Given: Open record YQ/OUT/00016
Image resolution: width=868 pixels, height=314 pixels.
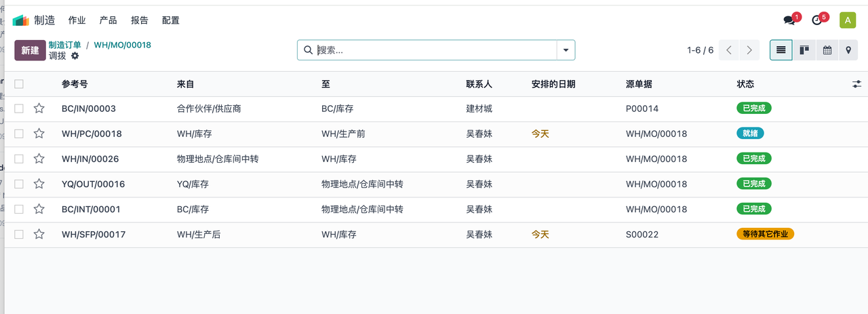Looking at the screenshot, I should point(94,184).
